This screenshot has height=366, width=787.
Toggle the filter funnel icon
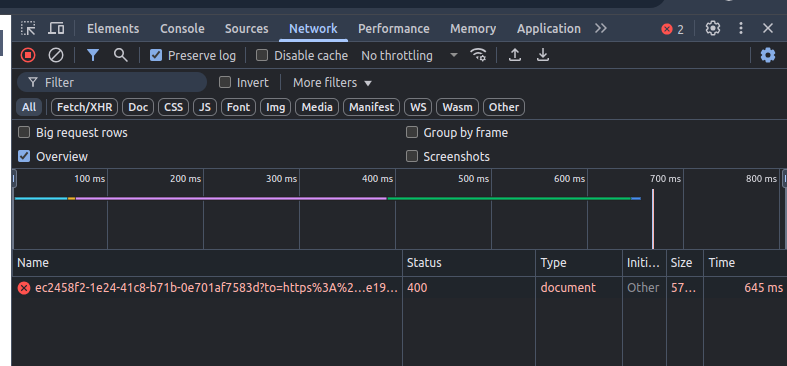point(92,55)
